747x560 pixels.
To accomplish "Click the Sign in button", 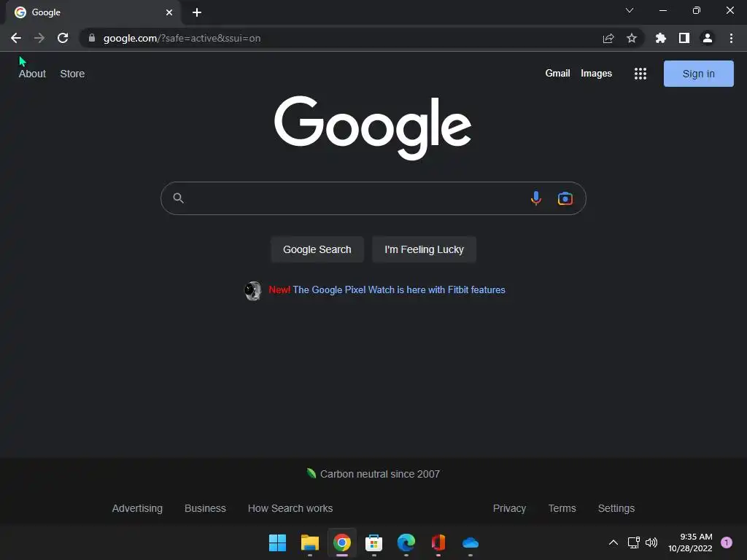I will click(x=698, y=74).
